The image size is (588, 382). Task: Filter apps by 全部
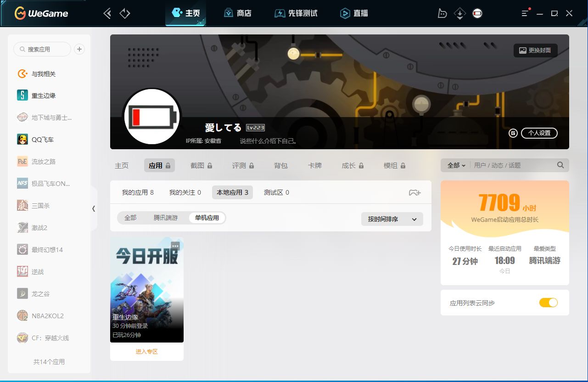click(130, 218)
